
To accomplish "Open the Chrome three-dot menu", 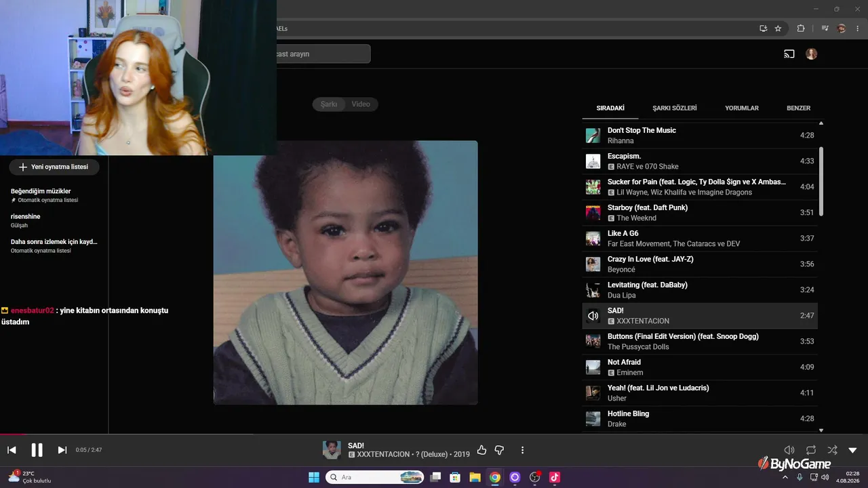I will 857,28.
